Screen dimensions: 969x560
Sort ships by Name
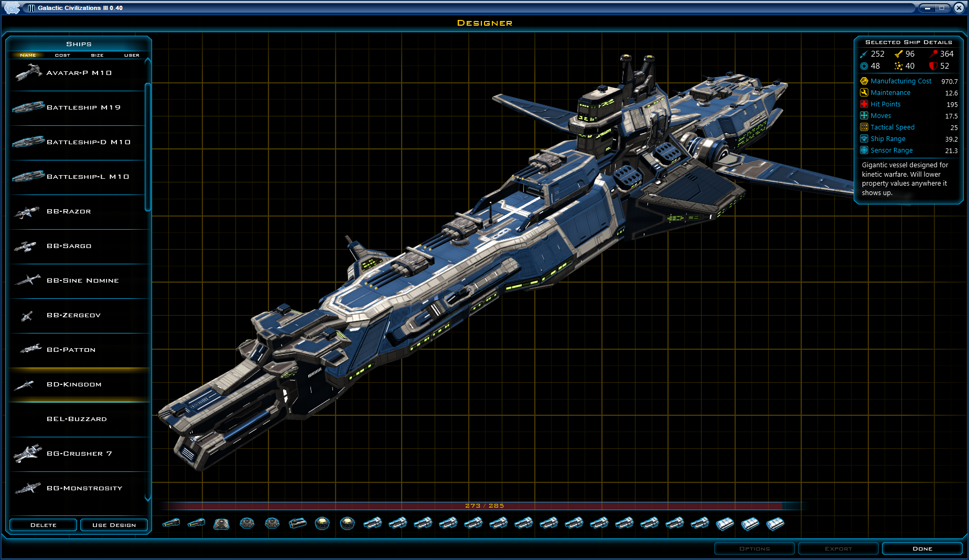(x=28, y=55)
